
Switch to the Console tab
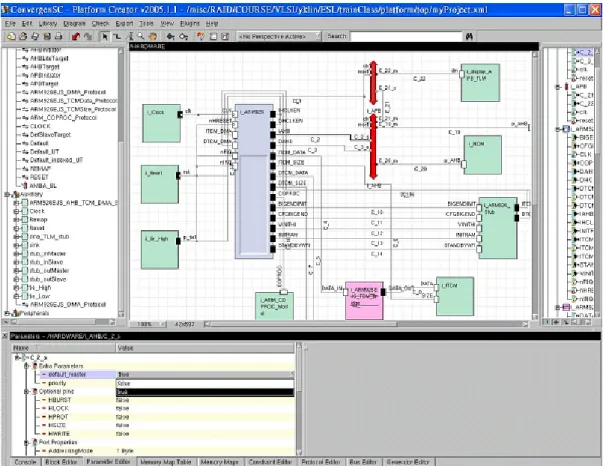point(25,462)
